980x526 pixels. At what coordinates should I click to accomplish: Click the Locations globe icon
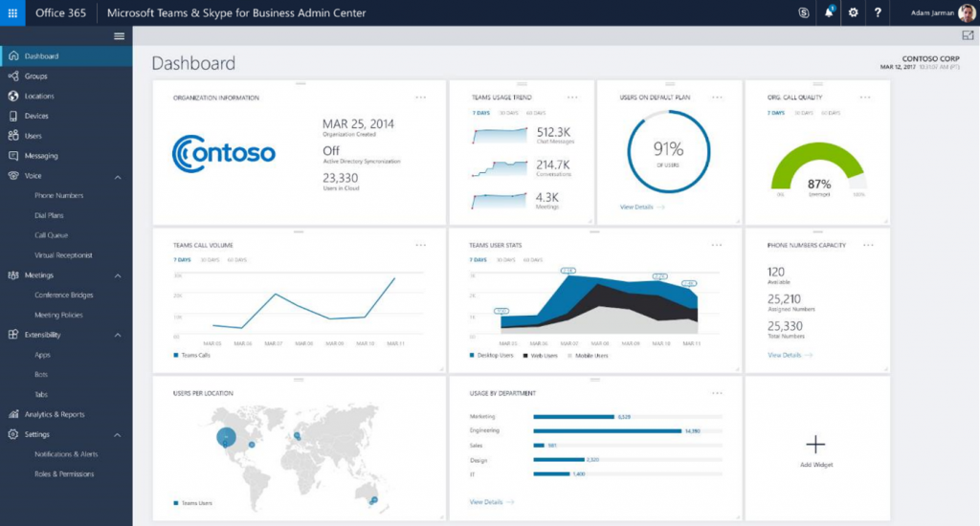click(13, 96)
